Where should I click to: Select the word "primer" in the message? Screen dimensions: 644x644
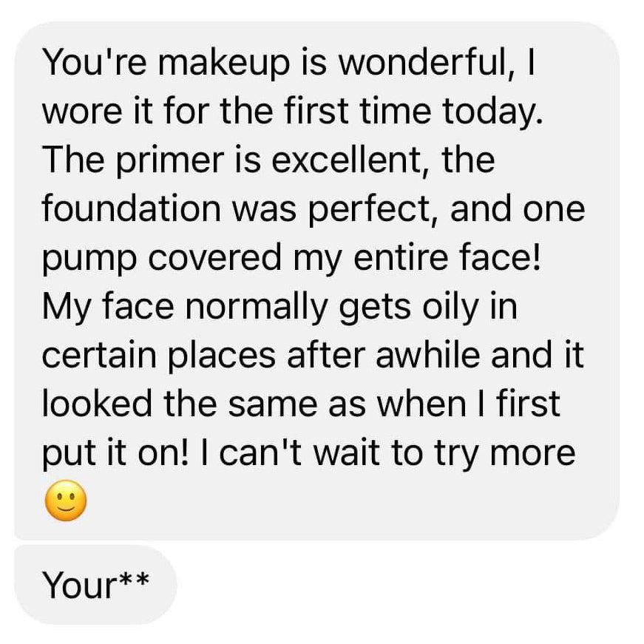click(x=163, y=159)
